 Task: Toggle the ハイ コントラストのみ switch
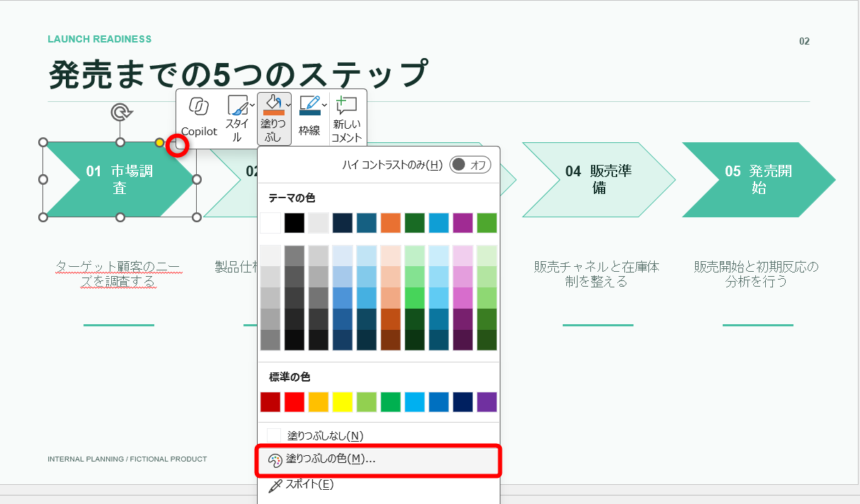click(x=470, y=165)
